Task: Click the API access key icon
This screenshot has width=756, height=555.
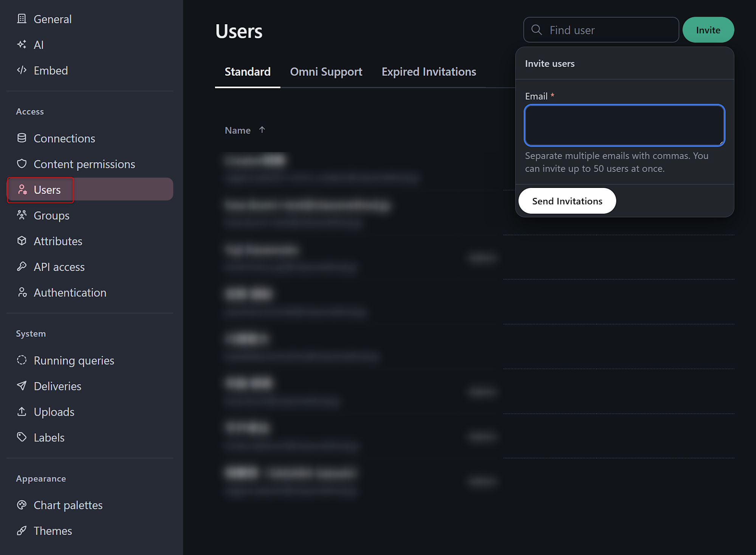Action: 22,267
